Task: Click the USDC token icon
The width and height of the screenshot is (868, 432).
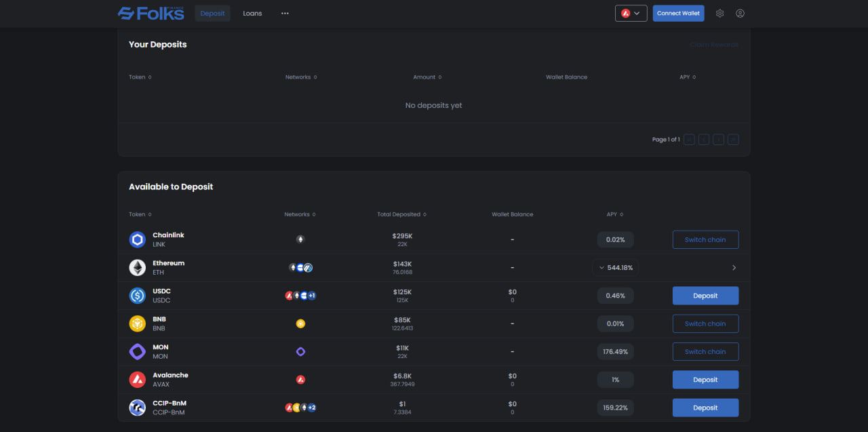Action: 138,296
